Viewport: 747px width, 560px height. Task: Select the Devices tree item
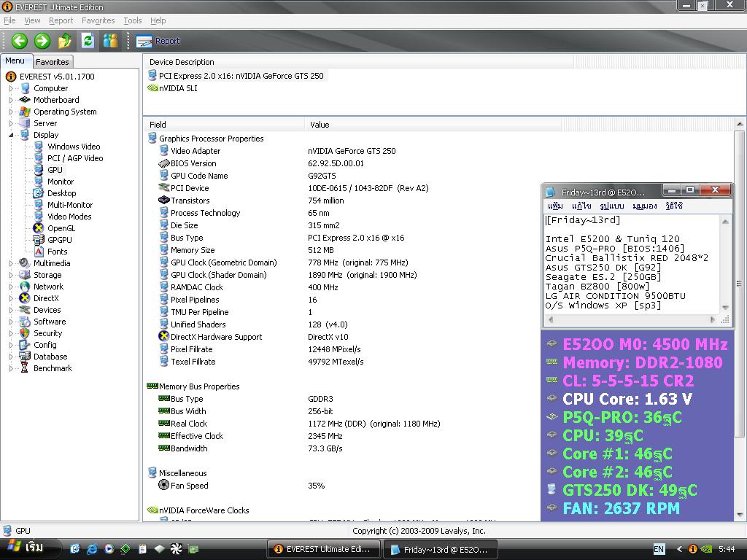47,310
